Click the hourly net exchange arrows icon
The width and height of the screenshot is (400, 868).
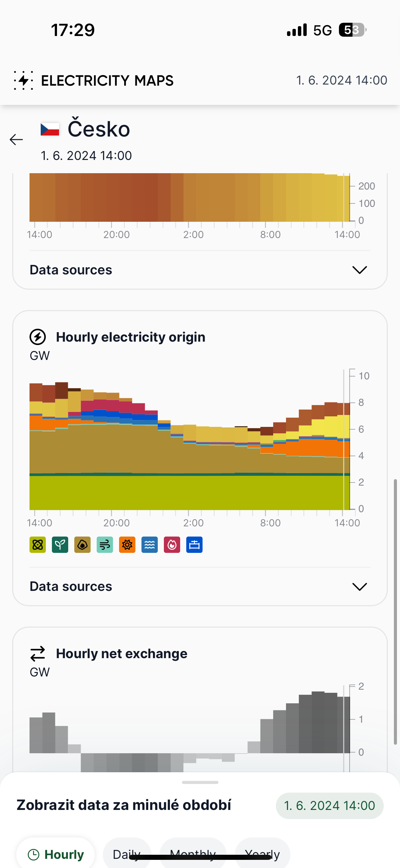click(38, 653)
